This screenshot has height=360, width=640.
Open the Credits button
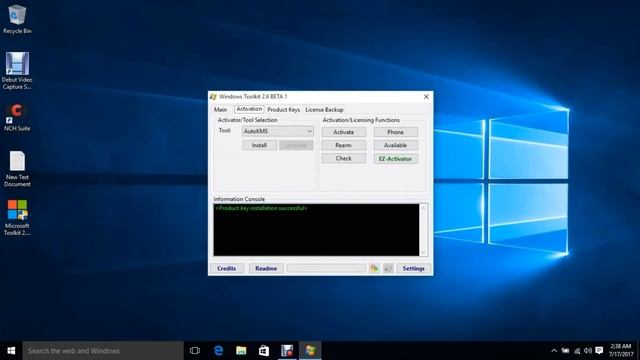(x=227, y=268)
